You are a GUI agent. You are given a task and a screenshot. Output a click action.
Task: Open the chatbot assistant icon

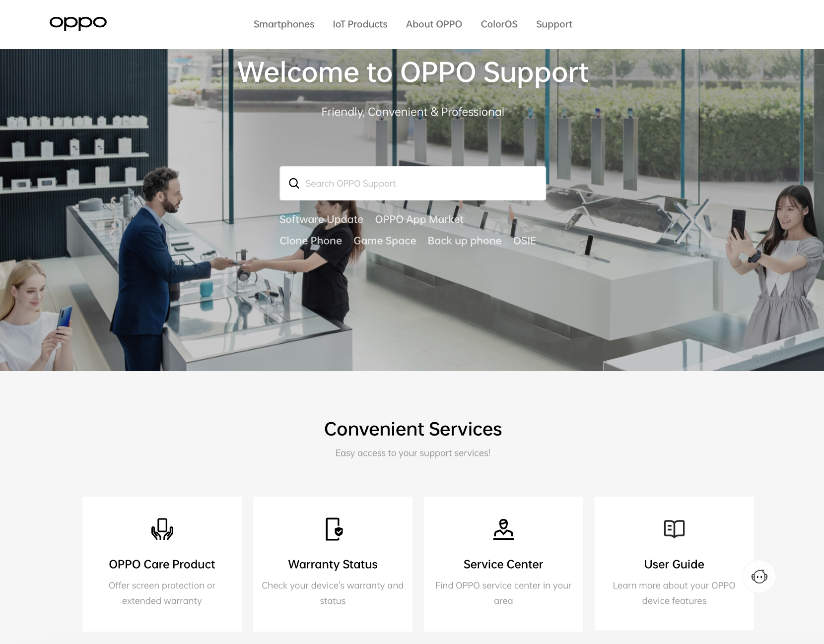pos(759,577)
